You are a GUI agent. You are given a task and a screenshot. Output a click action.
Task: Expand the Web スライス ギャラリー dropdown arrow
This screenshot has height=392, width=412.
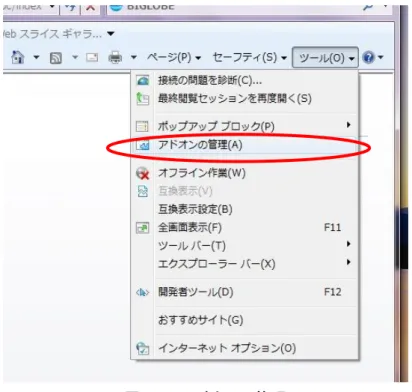pyautogui.click(x=111, y=33)
